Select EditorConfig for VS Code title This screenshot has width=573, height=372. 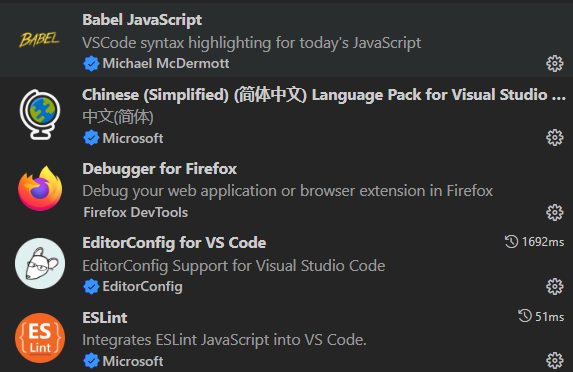click(174, 243)
